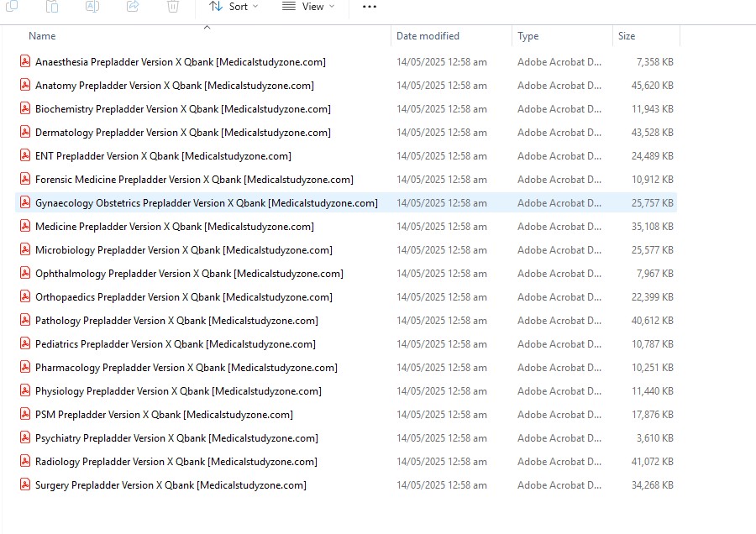Image resolution: width=756 pixels, height=534 pixels.
Task: Click the 34,268 KB size value
Action: point(653,485)
